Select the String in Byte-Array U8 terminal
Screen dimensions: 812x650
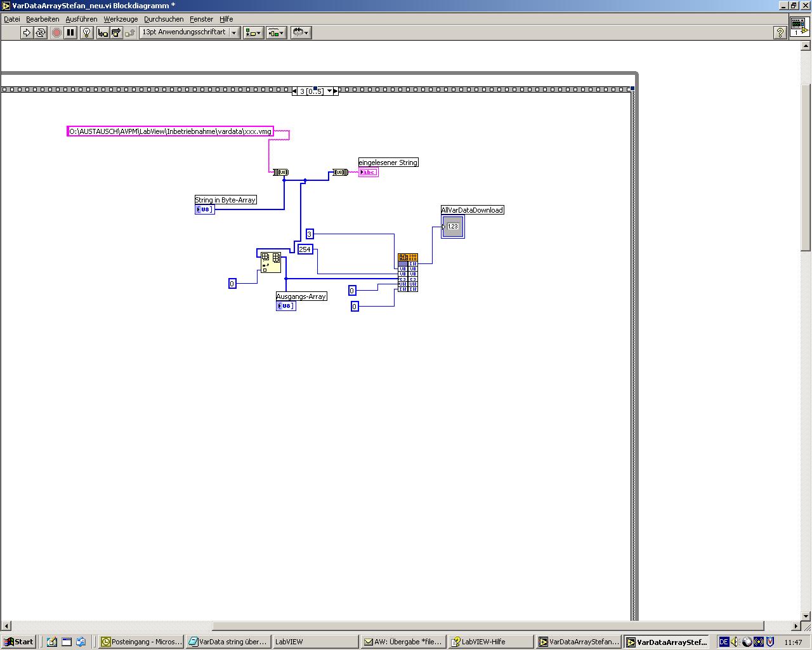pos(205,209)
